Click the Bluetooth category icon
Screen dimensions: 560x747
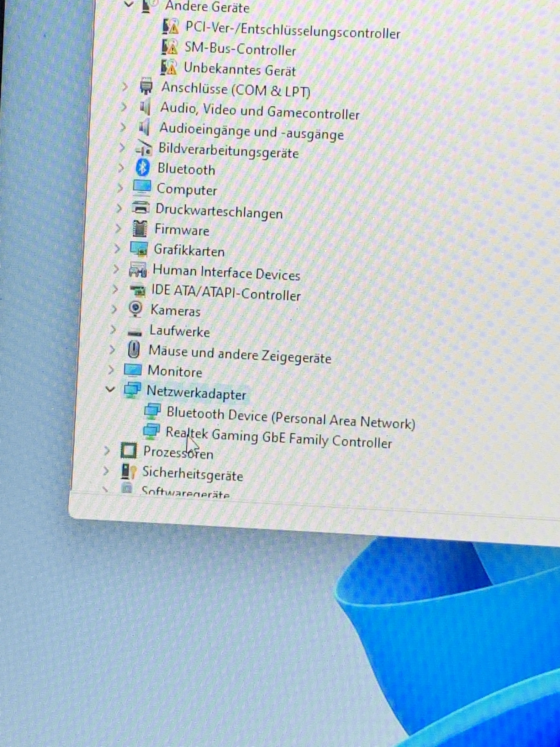click(x=142, y=167)
